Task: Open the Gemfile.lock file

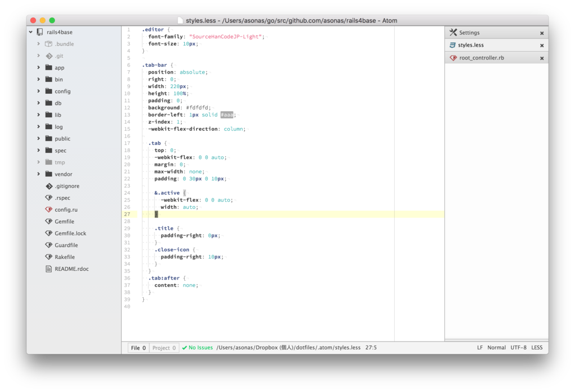Action: click(70, 233)
